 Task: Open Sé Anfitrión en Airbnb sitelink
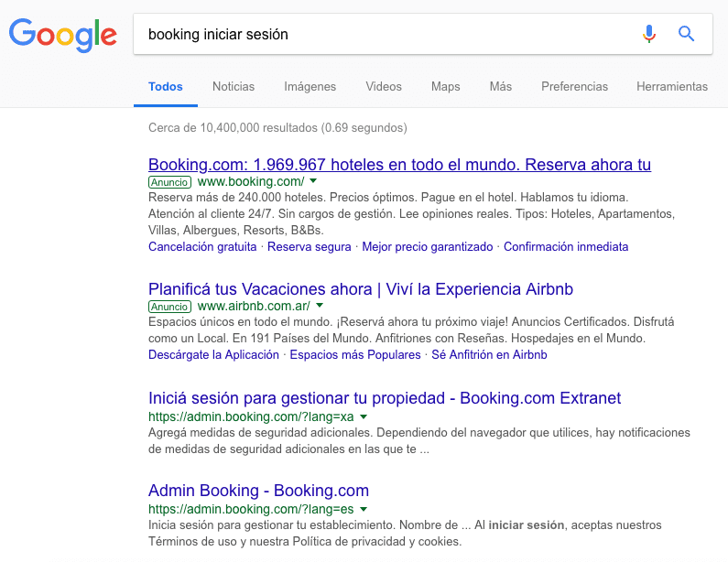pos(489,354)
